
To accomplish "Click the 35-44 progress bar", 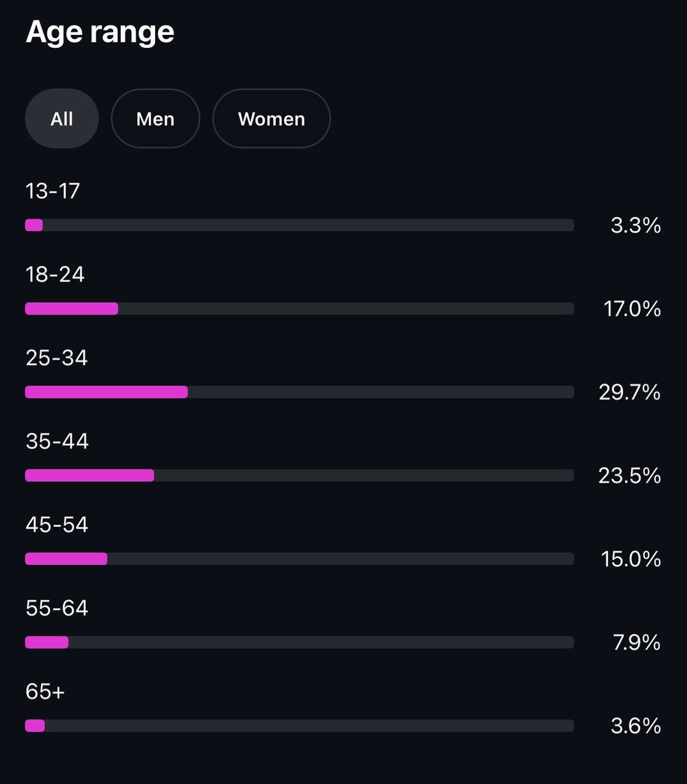I will [x=299, y=475].
